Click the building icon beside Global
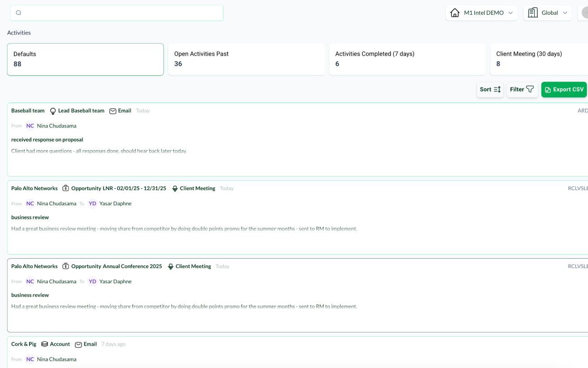The height and width of the screenshot is (368, 588). 533,13
